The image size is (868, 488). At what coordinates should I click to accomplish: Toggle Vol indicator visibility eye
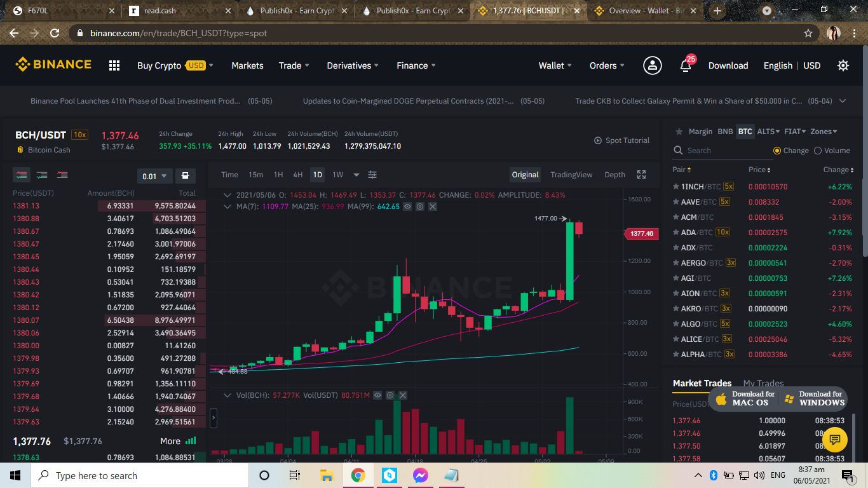tap(377, 395)
